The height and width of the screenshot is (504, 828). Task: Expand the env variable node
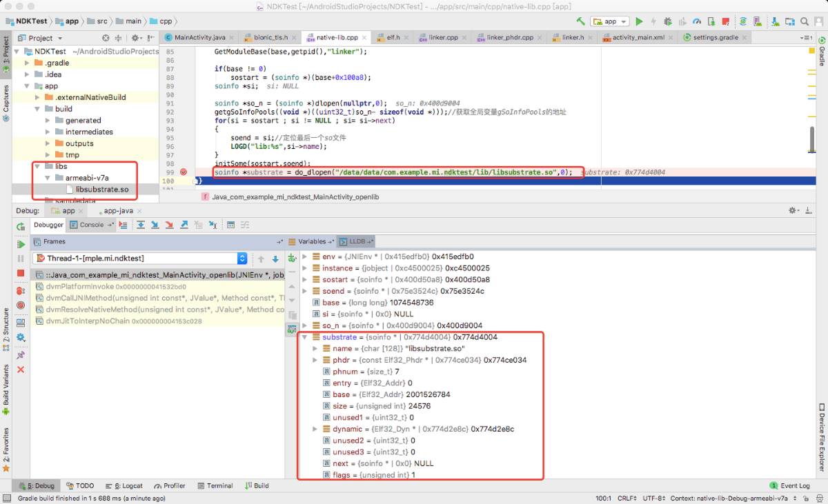click(306, 256)
